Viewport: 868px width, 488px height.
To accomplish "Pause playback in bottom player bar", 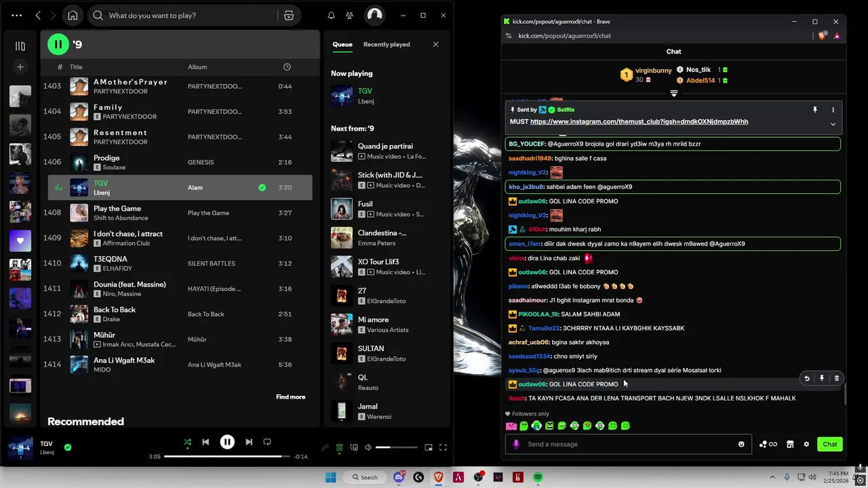I will (x=227, y=442).
